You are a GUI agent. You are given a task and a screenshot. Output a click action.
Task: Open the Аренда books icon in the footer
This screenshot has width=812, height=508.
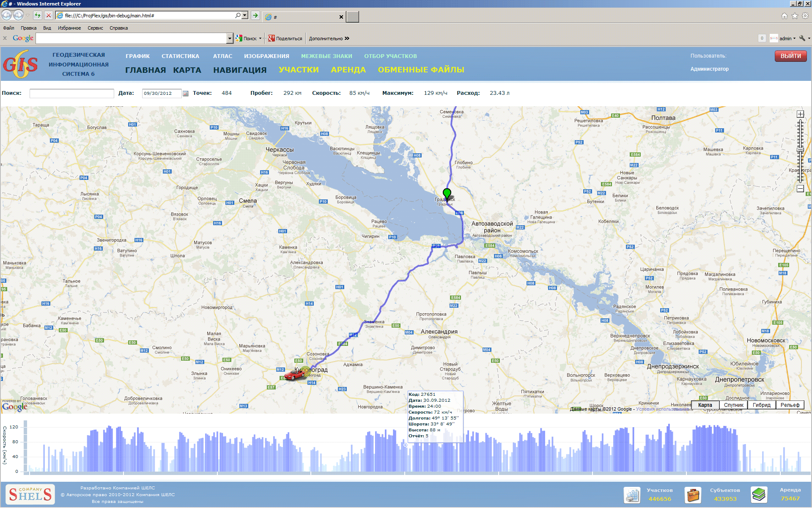tap(759, 494)
